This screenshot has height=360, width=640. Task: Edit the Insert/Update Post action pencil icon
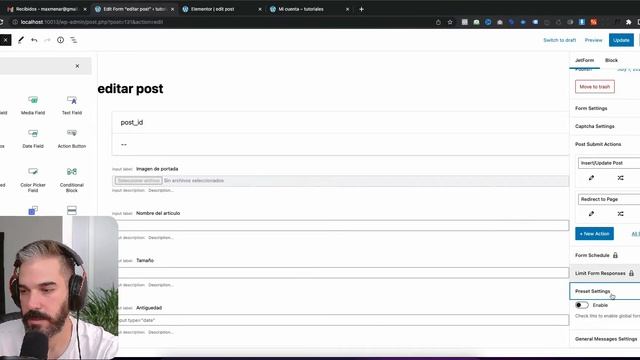pyautogui.click(x=591, y=178)
